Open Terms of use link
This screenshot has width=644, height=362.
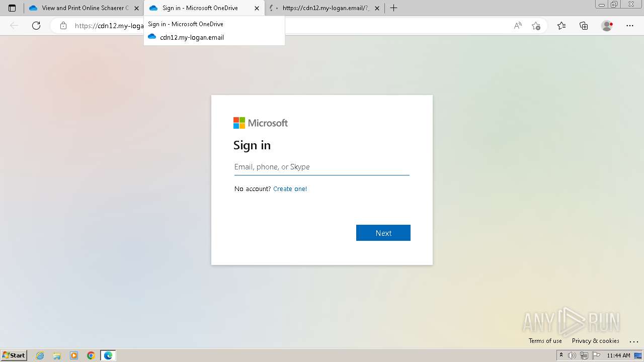point(545,341)
